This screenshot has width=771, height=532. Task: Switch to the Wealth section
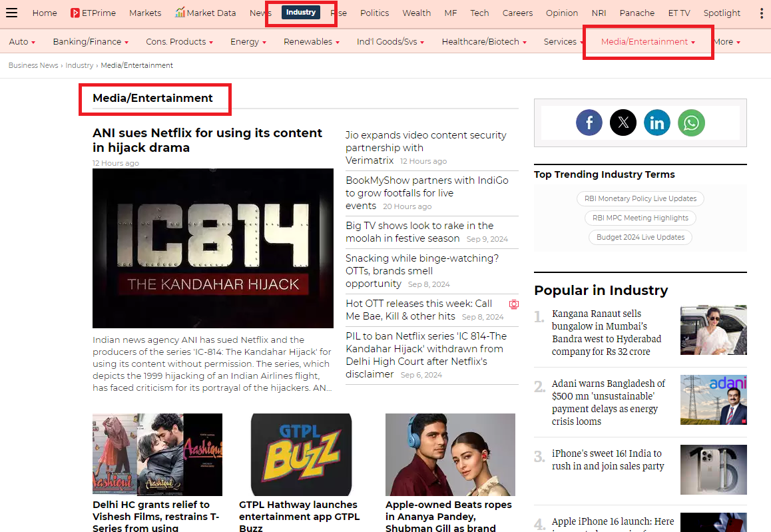[416, 13]
